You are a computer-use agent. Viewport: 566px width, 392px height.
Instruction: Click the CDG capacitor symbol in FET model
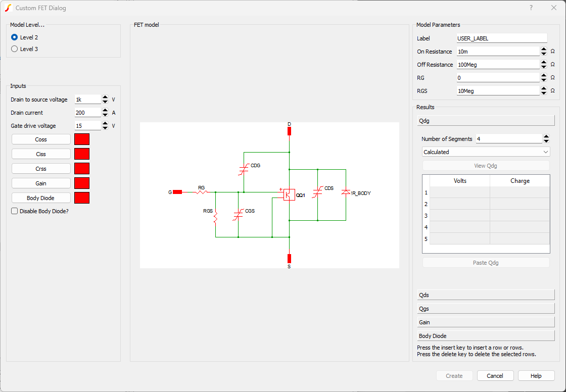click(244, 169)
